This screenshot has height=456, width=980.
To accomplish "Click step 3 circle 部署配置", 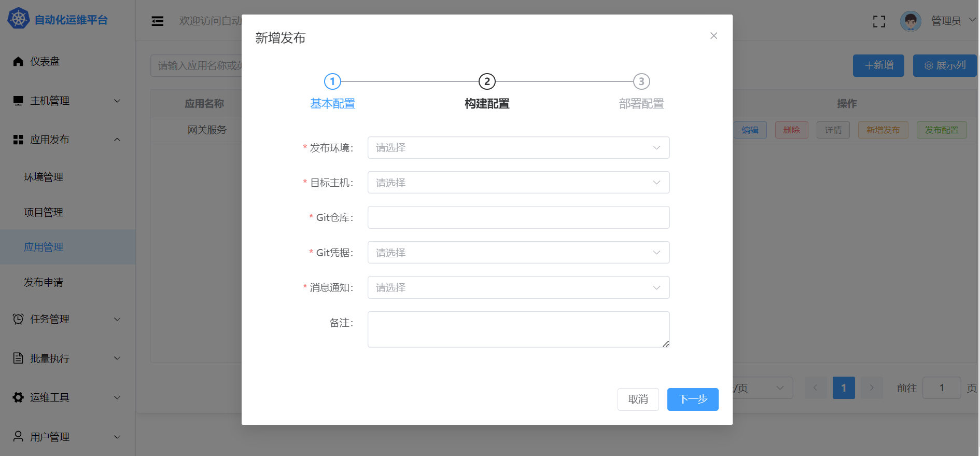I will click(x=641, y=81).
